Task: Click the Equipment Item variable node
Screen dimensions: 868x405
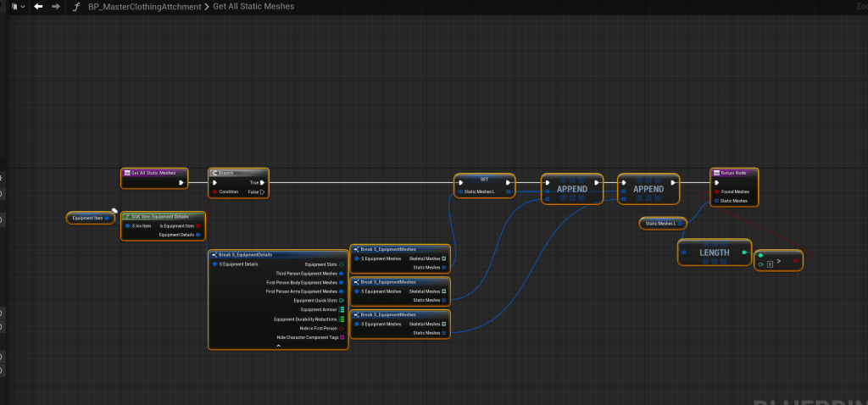Action: click(x=88, y=218)
